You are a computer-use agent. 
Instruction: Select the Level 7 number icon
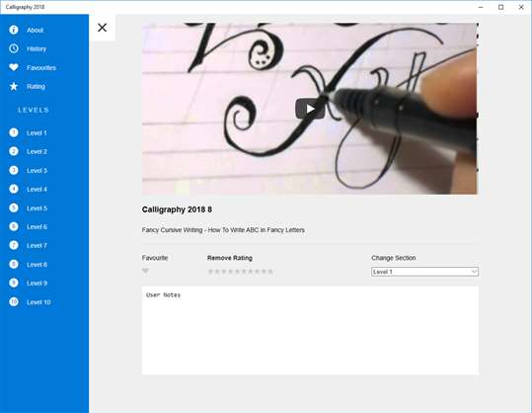pos(14,245)
